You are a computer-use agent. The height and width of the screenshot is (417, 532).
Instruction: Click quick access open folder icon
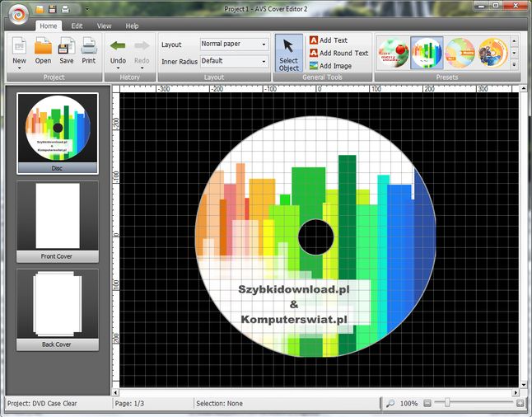pyautogui.click(x=40, y=9)
